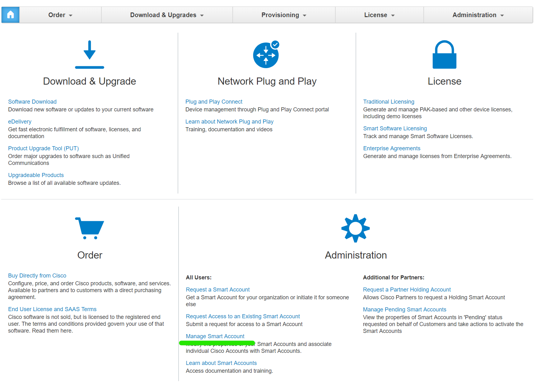Click the Network Plug and Play icon
Image resolution: width=536 pixels, height=392 pixels.
click(266, 54)
